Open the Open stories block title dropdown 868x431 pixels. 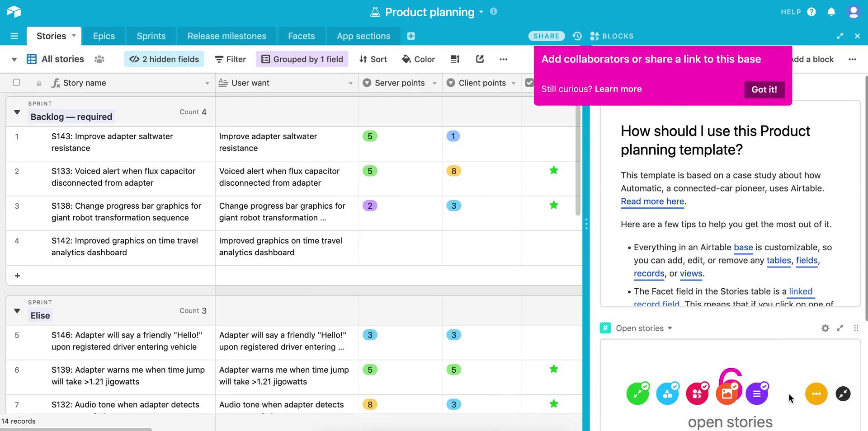(x=670, y=328)
